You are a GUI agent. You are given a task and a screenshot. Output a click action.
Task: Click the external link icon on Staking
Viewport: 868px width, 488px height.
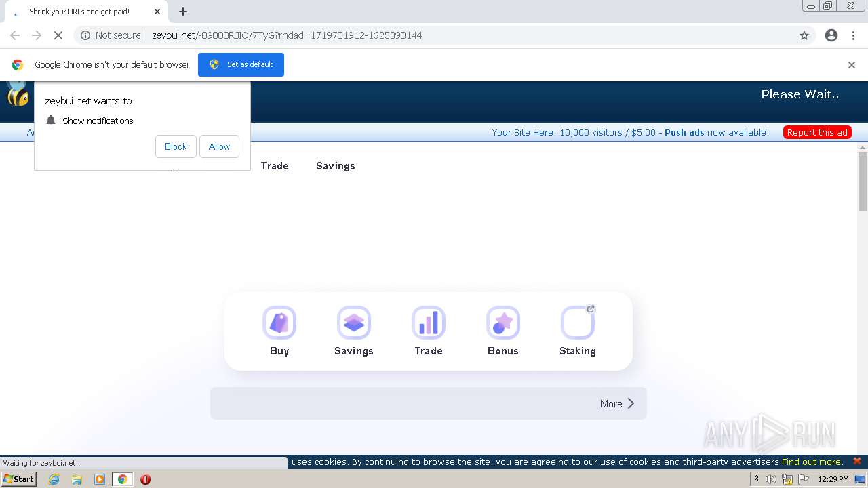tap(591, 309)
